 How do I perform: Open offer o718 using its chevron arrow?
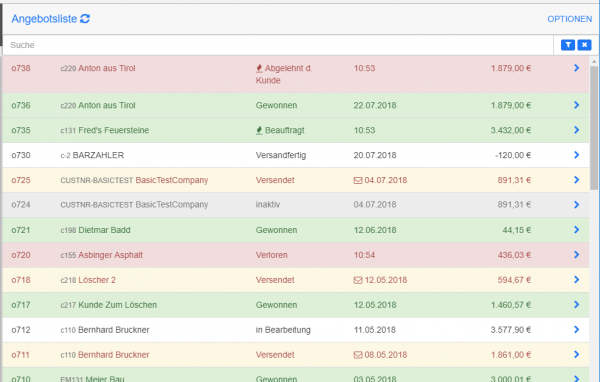(576, 279)
